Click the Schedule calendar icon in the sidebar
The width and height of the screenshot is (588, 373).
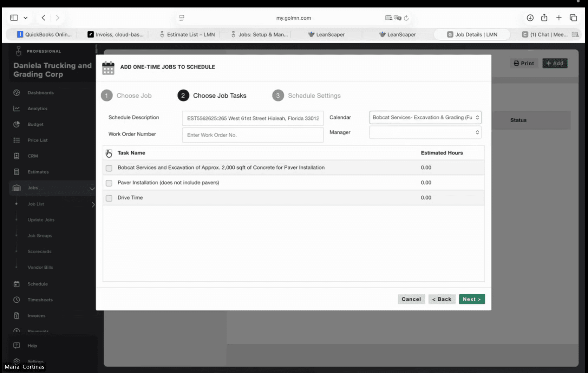click(x=17, y=284)
